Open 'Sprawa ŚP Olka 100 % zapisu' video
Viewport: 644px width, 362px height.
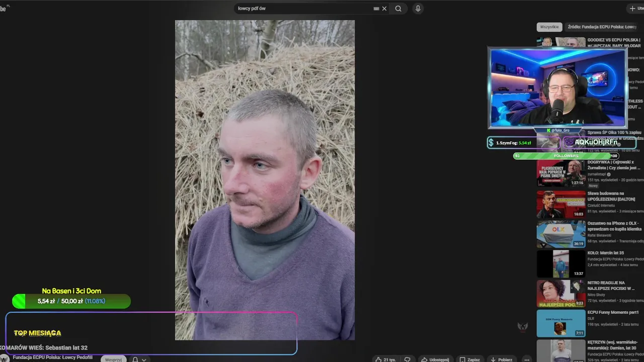615,135
